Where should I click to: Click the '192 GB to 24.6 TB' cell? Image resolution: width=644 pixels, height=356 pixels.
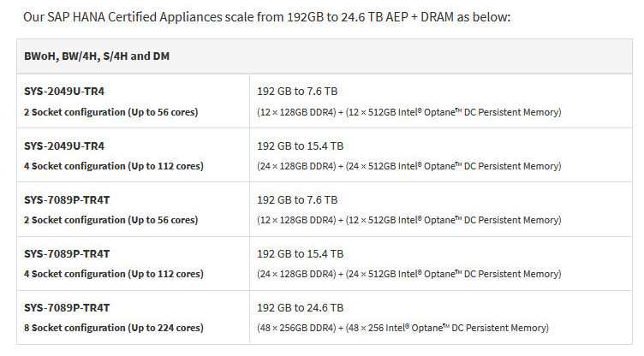[301, 307]
